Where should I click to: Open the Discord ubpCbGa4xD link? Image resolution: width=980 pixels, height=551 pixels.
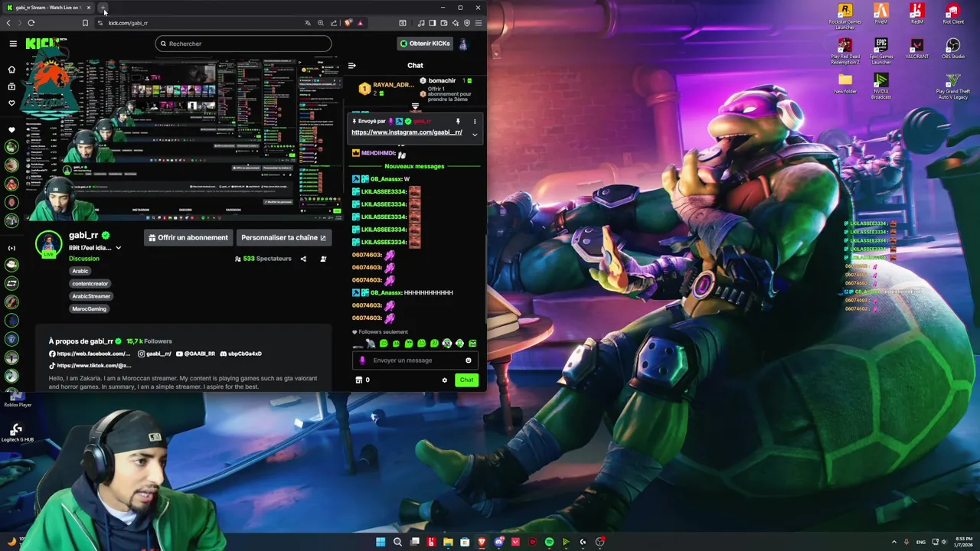[240, 354]
